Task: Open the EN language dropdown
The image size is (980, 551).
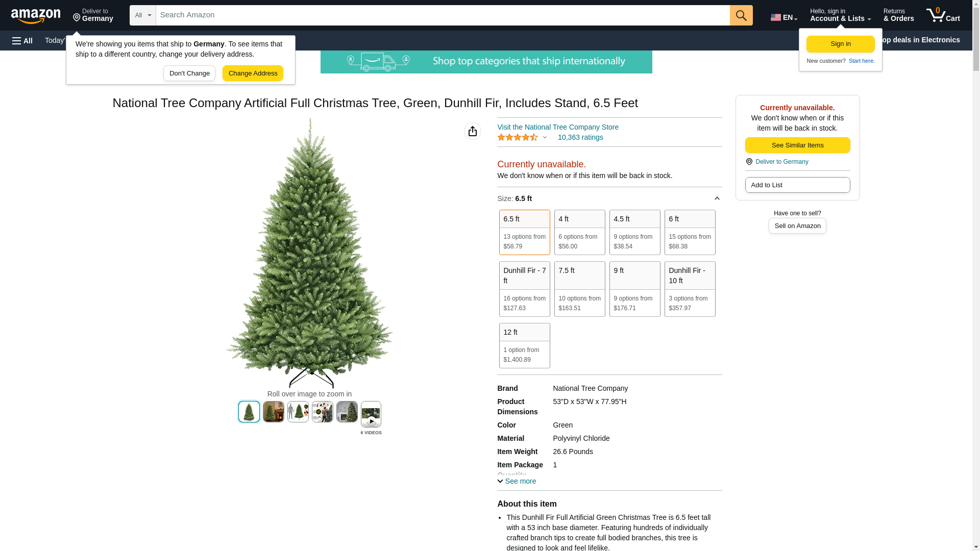Action: pyautogui.click(x=784, y=17)
